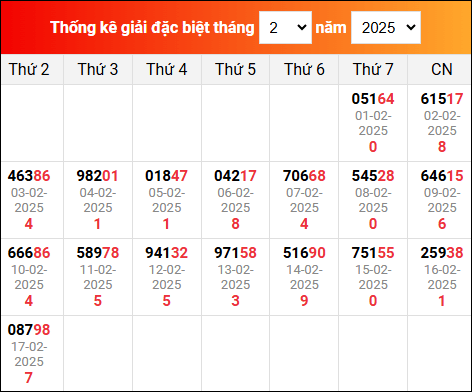Select result 94132 on 12-02-2025
Screen dimensions: 472x392
coord(167,253)
